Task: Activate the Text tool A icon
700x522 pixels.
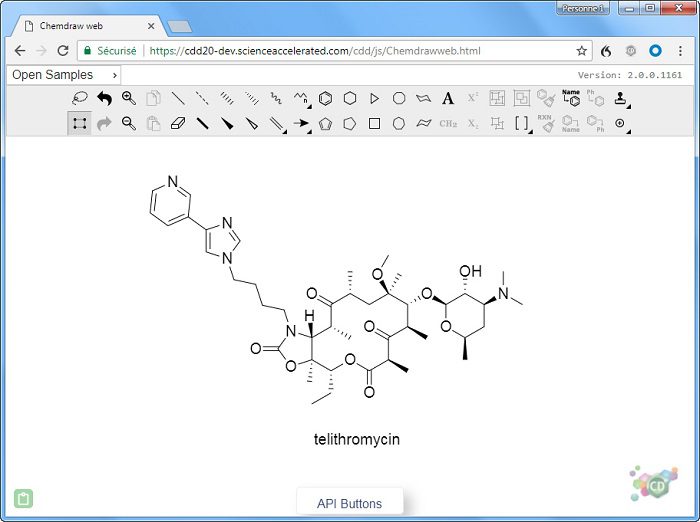Action: coord(448,98)
